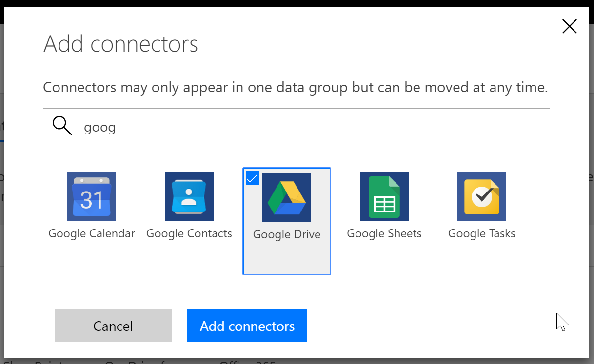Uncheck the Google Drive selection checkmark

click(x=252, y=178)
